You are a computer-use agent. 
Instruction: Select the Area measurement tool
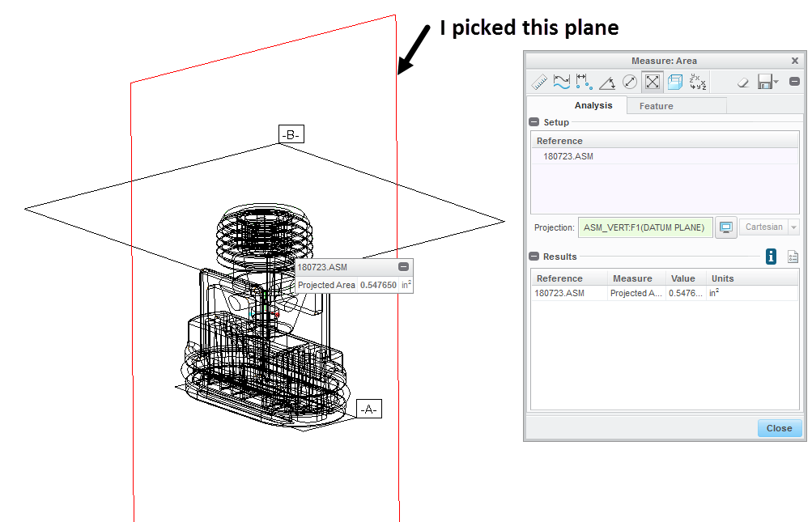(653, 82)
